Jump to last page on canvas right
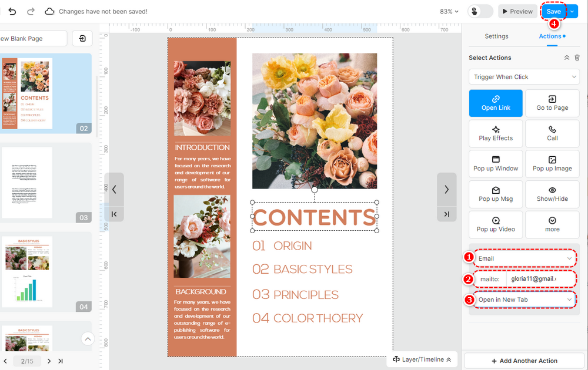The image size is (588, 370). (x=446, y=214)
